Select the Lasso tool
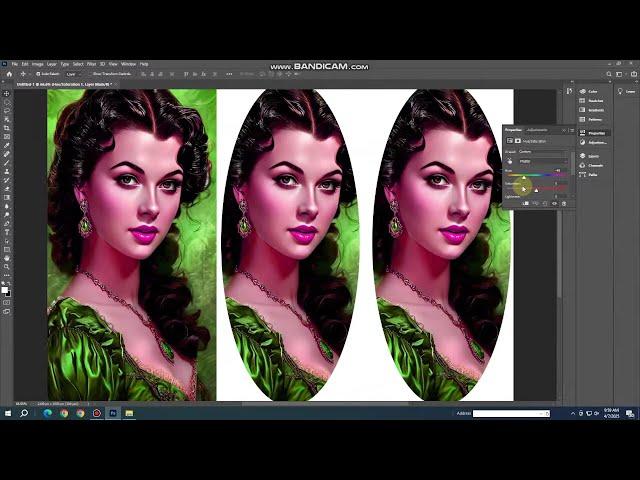Image resolution: width=640 pixels, height=480 pixels. pyautogui.click(x=7, y=111)
